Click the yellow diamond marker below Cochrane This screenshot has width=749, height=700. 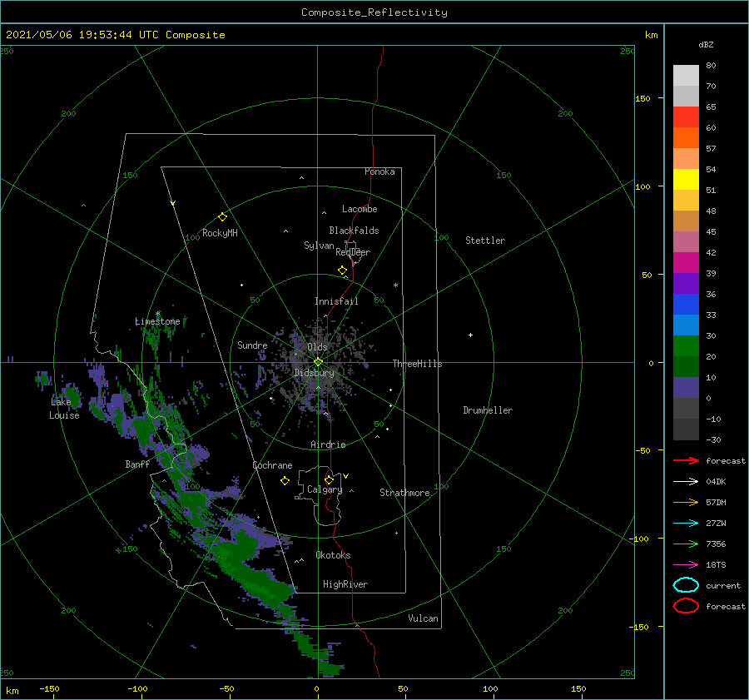click(x=285, y=481)
